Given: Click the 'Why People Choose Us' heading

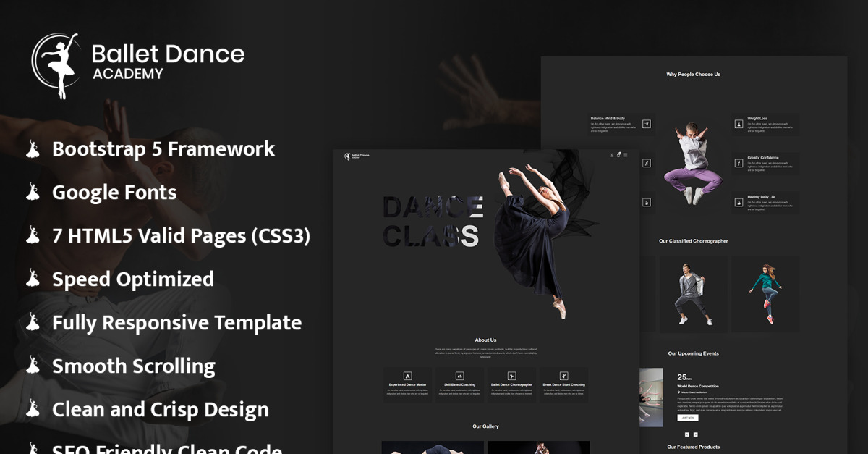Looking at the screenshot, I should tap(694, 74).
